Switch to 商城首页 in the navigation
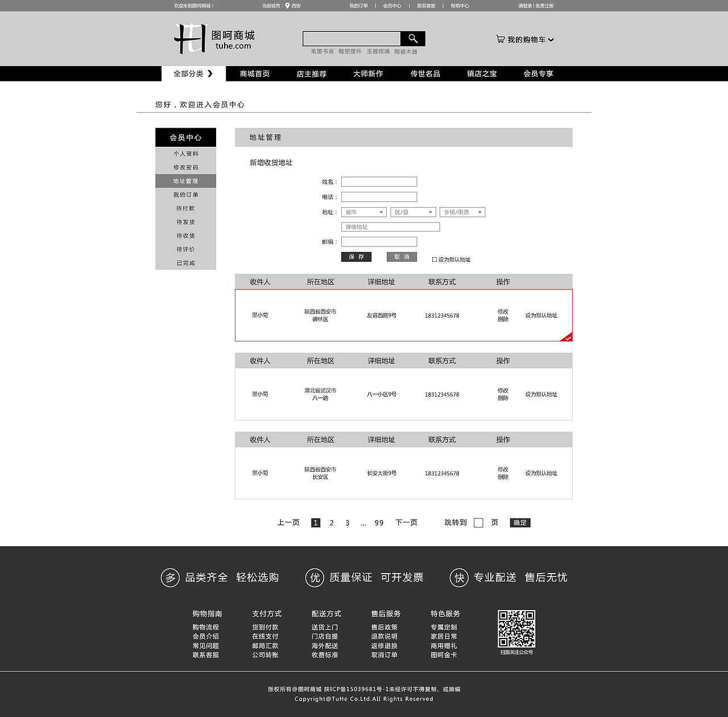728x717 pixels. [254, 73]
